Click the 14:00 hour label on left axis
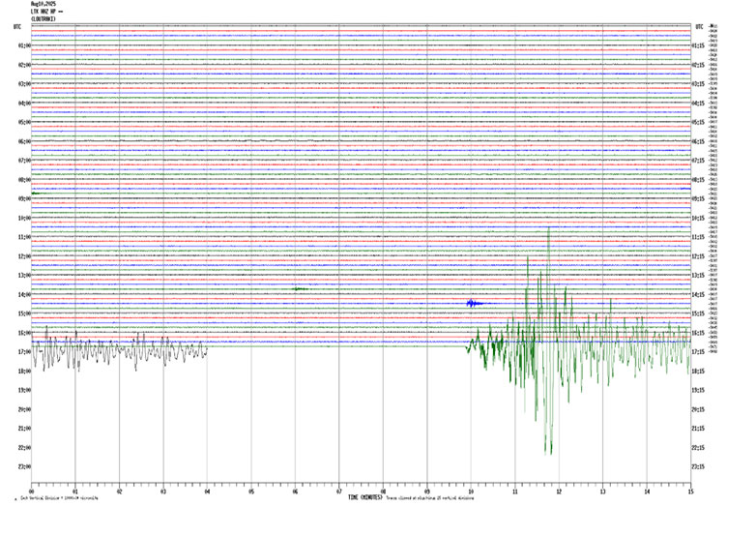Viewport: 756px width, 536px height. click(x=23, y=294)
